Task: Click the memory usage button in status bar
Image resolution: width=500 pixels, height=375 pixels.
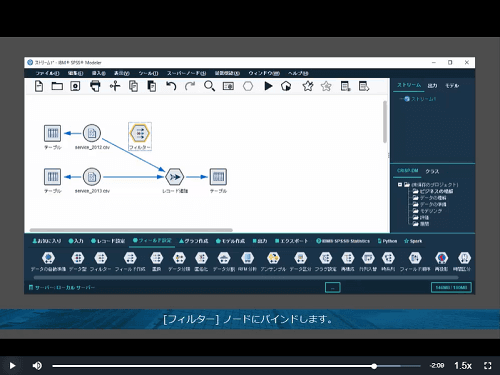Action: pos(451,287)
